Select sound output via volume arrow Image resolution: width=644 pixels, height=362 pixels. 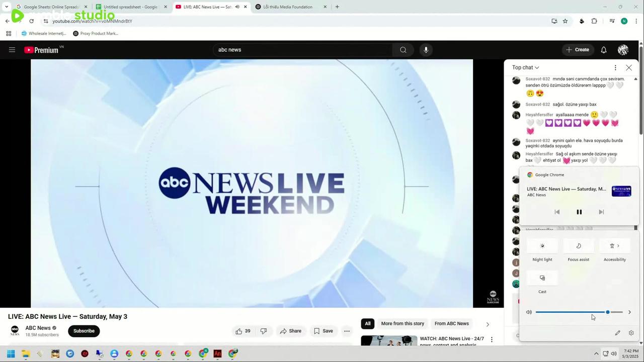[629, 312]
